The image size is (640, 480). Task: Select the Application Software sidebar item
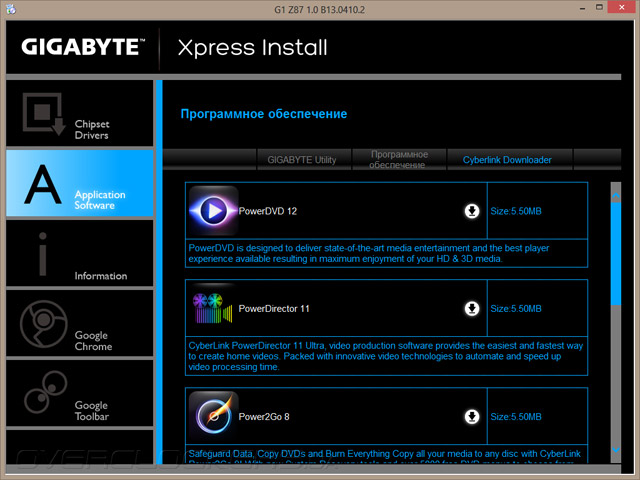click(80, 183)
